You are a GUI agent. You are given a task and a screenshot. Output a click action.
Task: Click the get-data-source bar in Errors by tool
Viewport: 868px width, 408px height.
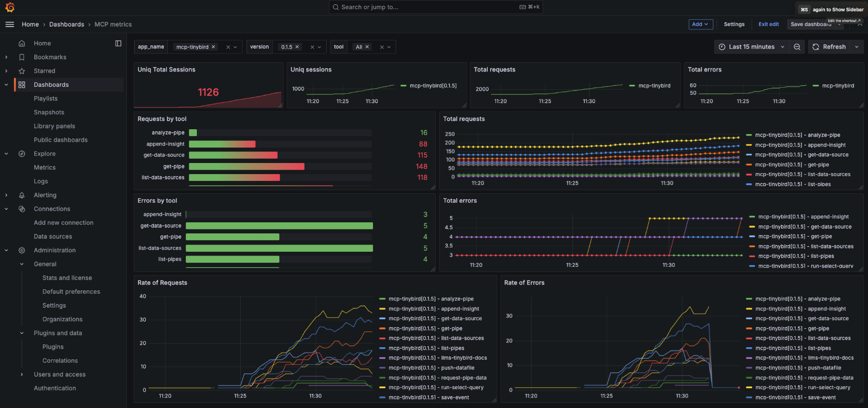coord(279,226)
